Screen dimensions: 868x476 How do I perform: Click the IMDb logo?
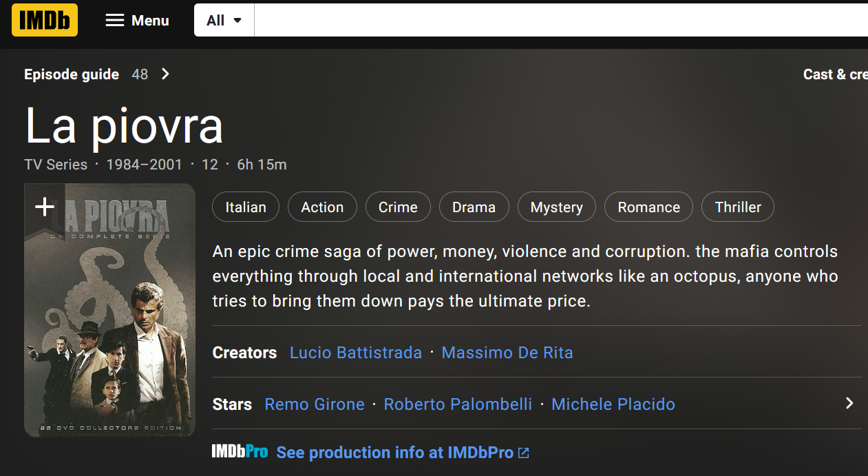click(45, 20)
